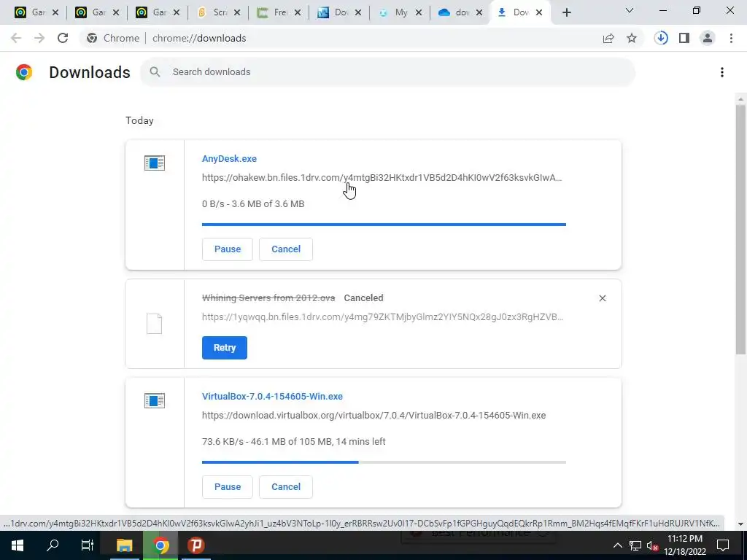
Task: Click the Today date heading
Action: click(139, 120)
